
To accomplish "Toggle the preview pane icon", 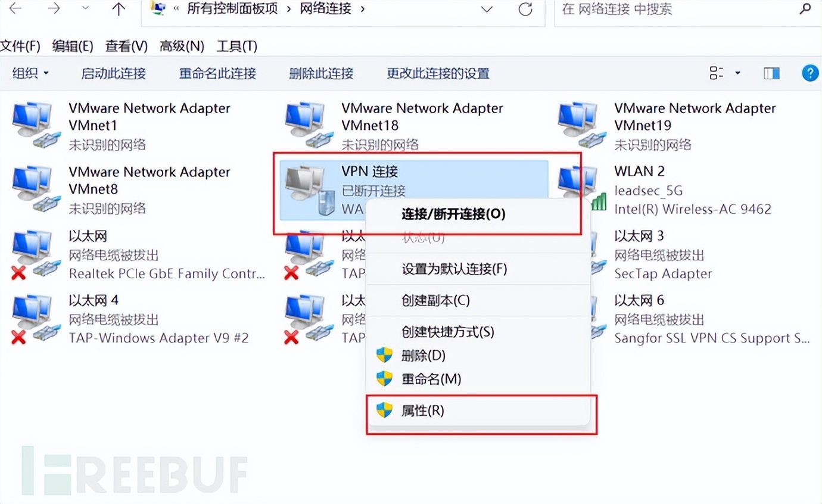I will point(772,73).
